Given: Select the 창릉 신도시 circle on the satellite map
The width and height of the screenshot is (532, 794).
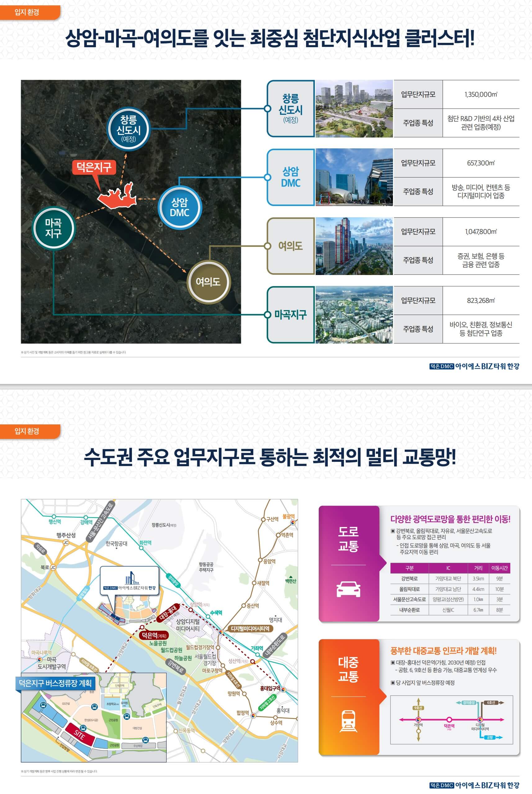Looking at the screenshot, I should pyautogui.click(x=128, y=129).
